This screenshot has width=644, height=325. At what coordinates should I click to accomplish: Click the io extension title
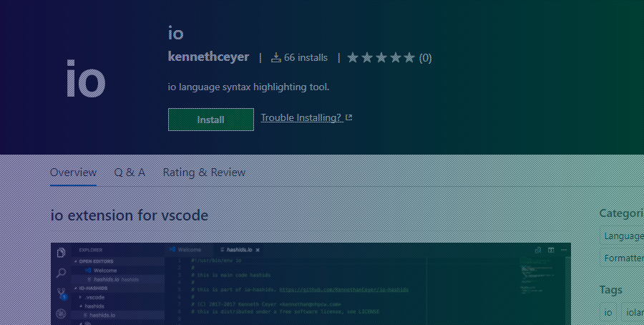click(x=175, y=33)
